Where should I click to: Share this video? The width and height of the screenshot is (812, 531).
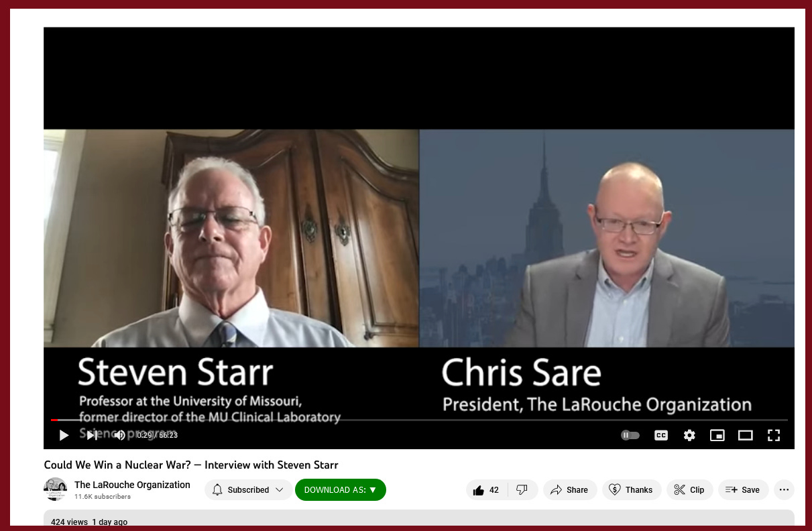point(569,490)
